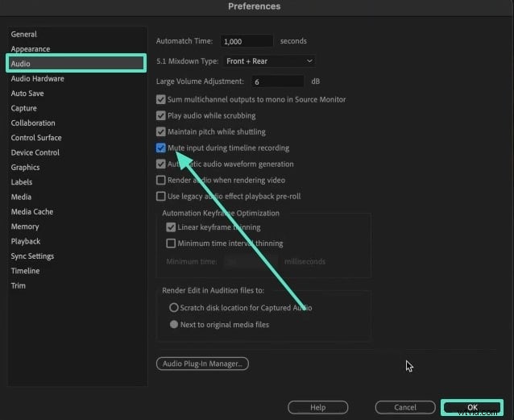This screenshot has width=514, height=420.
Task: Select Playback category
Action: (x=26, y=241)
